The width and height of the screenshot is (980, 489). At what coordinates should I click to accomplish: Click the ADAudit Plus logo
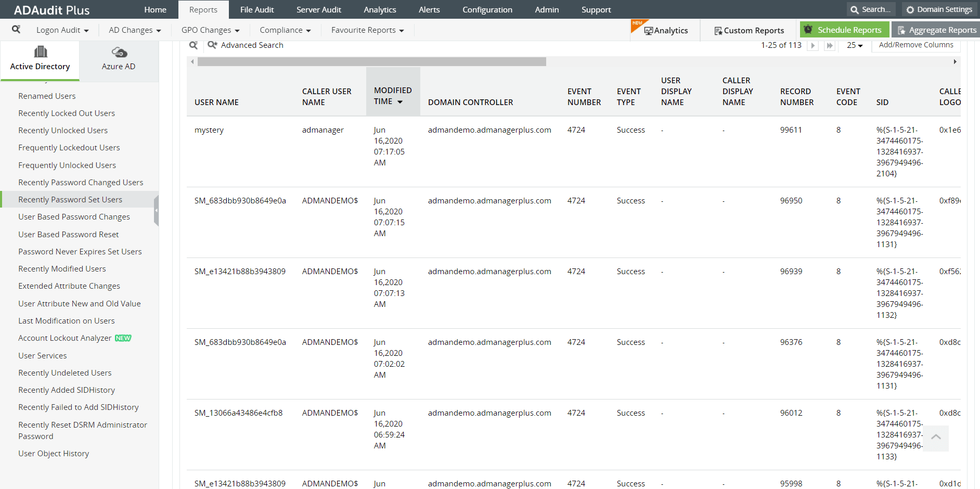52,10
